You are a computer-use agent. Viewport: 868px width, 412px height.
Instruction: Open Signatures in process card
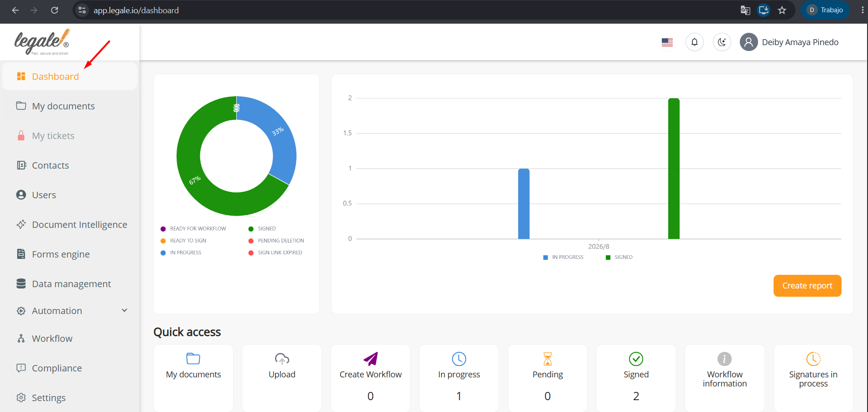coord(813,378)
